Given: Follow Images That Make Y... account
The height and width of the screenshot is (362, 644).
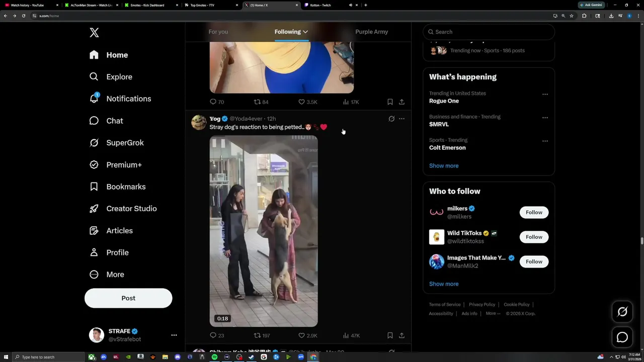Looking at the screenshot, I should [534, 261].
